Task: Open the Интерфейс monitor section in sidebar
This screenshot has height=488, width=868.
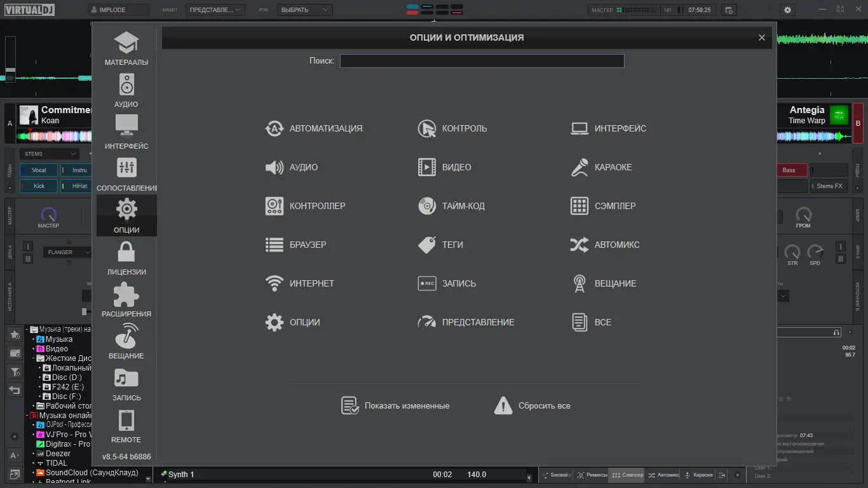Action: tap(126, 132)
